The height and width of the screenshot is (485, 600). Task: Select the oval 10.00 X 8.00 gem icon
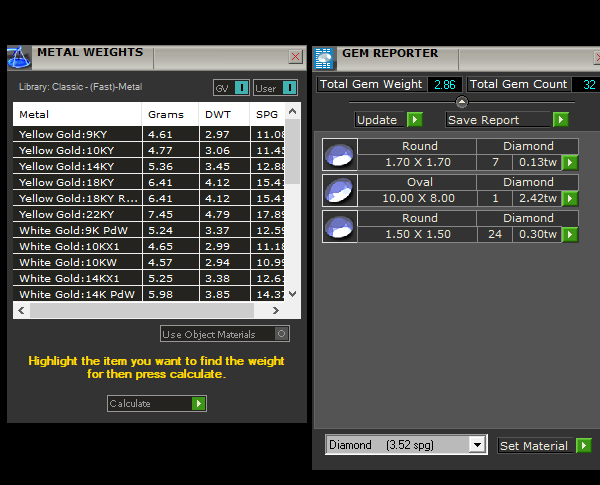pyautogui.click(x=339, y=190)
